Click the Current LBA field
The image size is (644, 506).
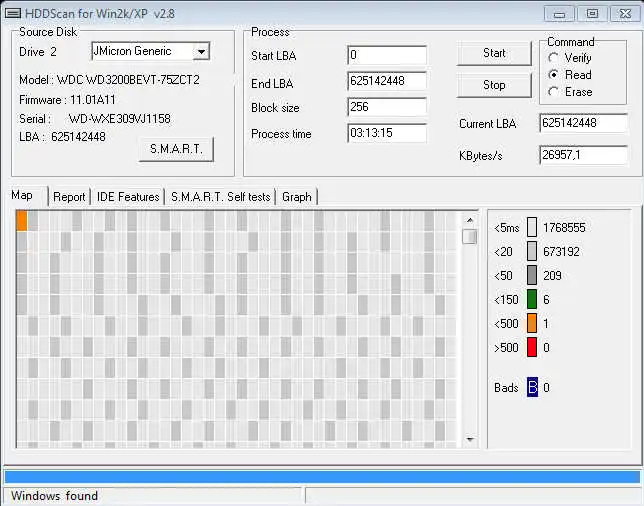tap(583, 123)
